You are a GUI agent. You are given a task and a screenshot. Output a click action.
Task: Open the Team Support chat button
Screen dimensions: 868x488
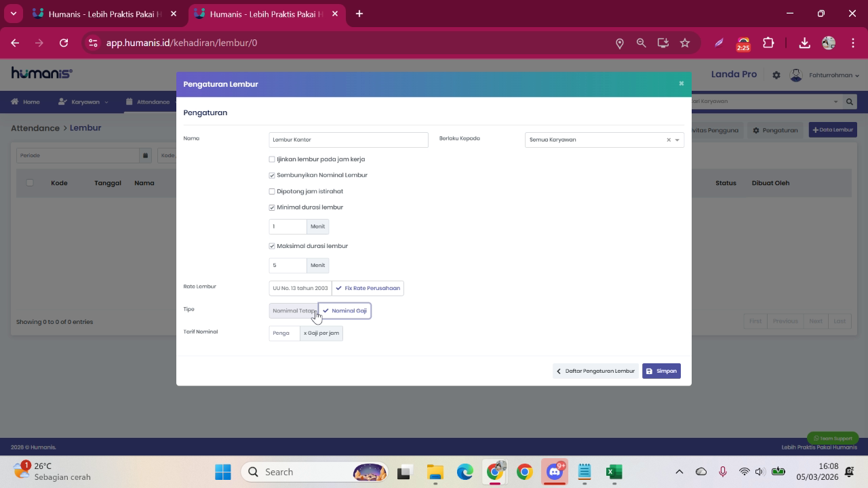click(x=833, y=438)
